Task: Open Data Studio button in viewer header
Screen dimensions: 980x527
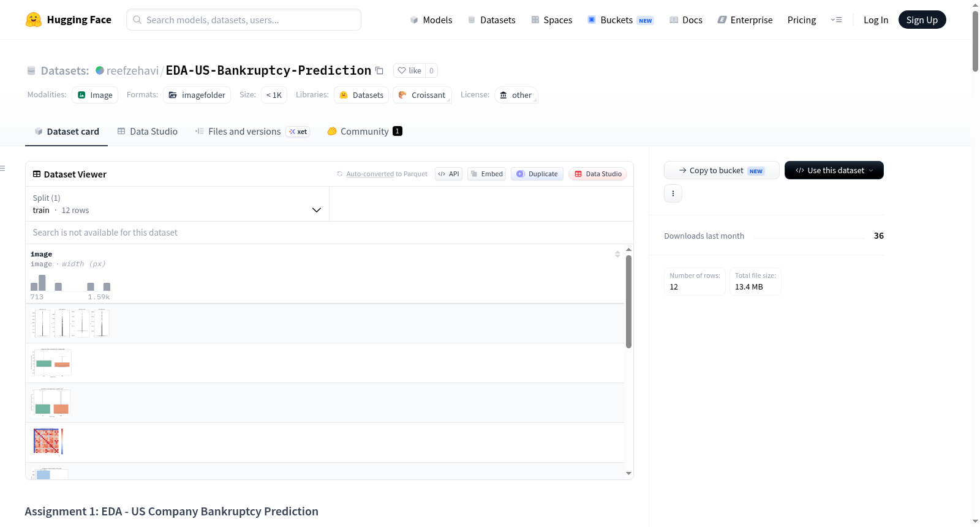Action: (x=598, y=174)
